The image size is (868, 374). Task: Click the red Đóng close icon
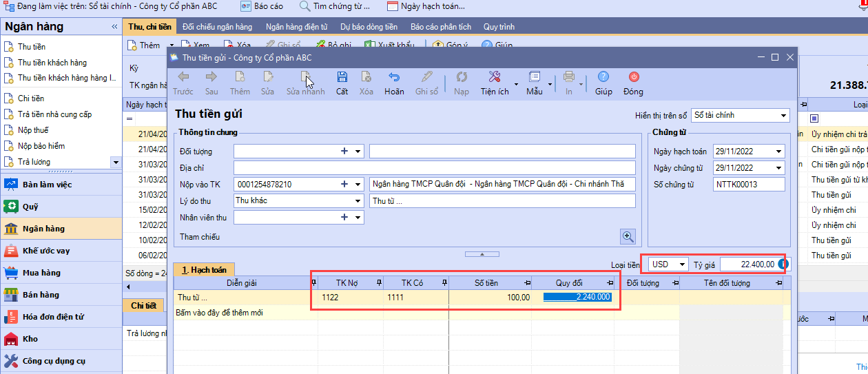[x=633, y=77]
